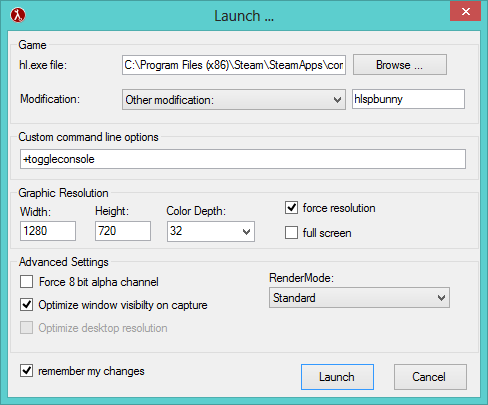Click the red lambda app icon

tap(18, 15)
